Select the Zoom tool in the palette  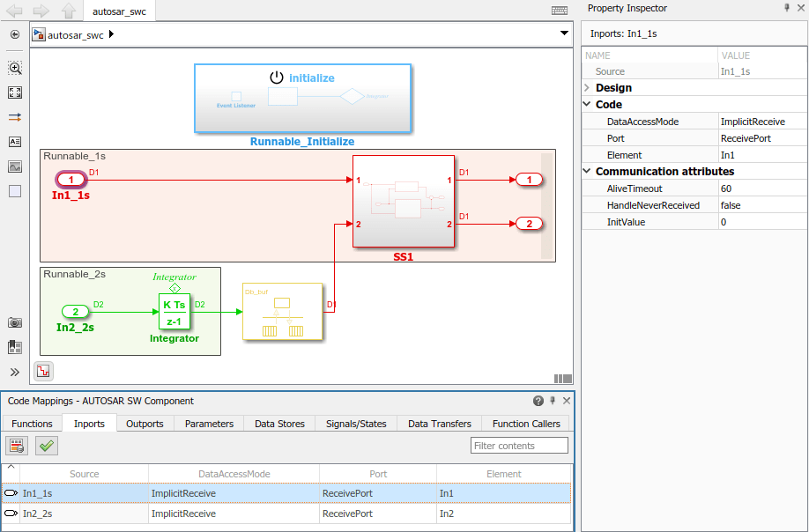[x=15, y=68]
